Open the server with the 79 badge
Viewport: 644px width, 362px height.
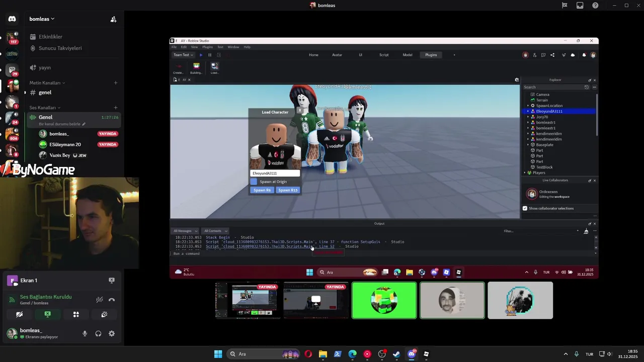12,70
